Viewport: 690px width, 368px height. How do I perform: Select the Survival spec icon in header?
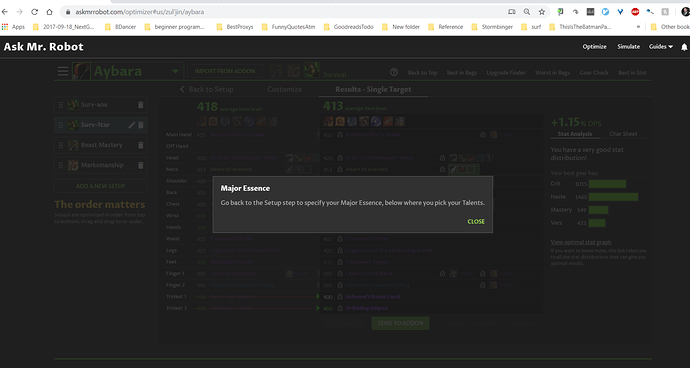coord(311,70)
